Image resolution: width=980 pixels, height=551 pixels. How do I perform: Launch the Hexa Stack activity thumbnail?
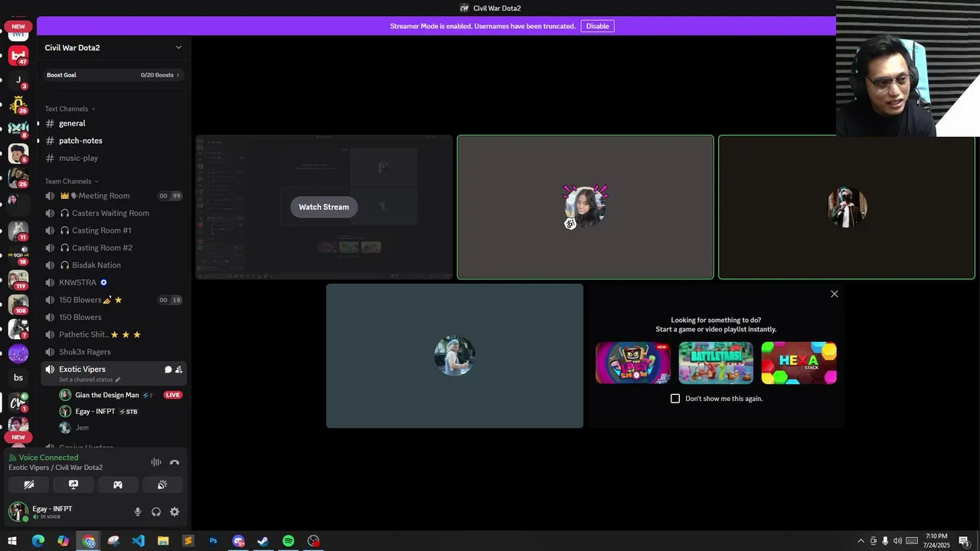[x=799, y=363]
